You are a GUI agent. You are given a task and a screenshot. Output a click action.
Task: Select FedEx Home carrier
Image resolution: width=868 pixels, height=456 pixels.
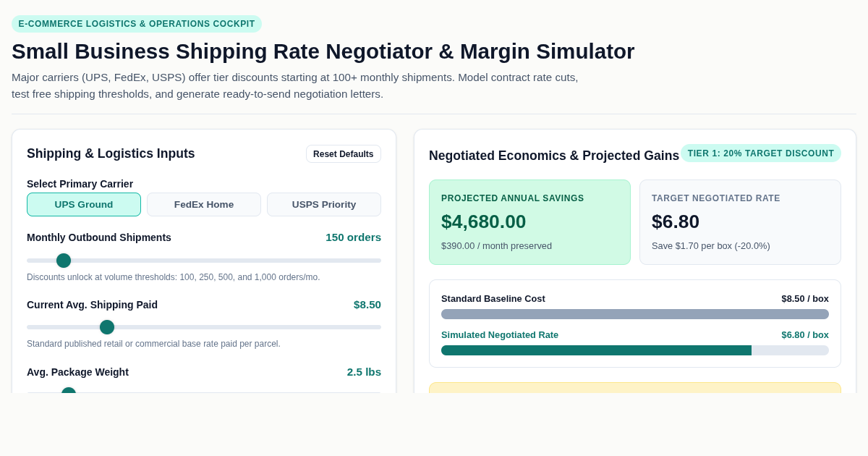(204, 204)
